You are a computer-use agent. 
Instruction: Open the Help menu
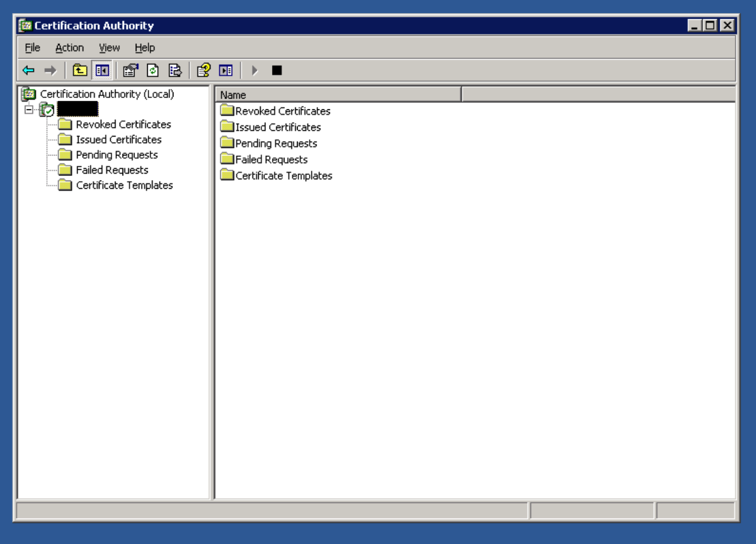click(x=144, y=48)
